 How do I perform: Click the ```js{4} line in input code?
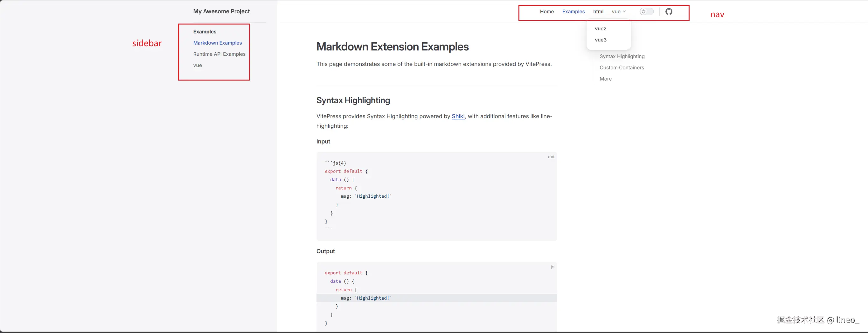point(335,163)
